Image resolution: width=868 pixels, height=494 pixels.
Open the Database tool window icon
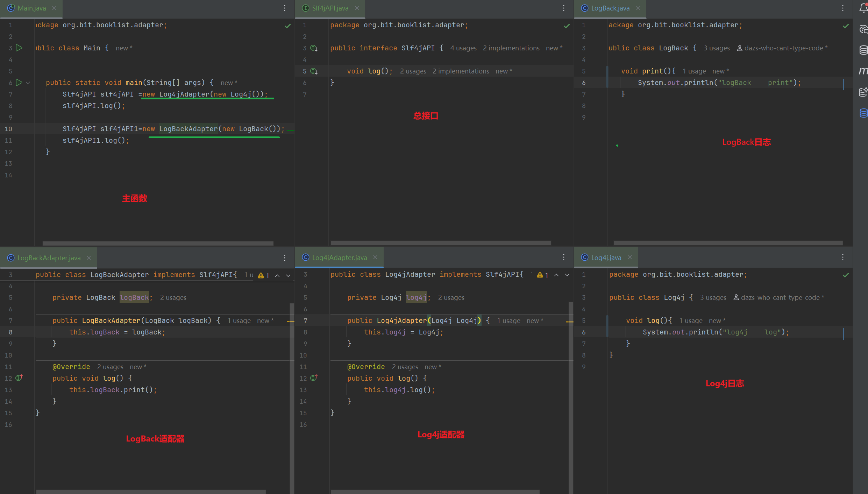863,50
